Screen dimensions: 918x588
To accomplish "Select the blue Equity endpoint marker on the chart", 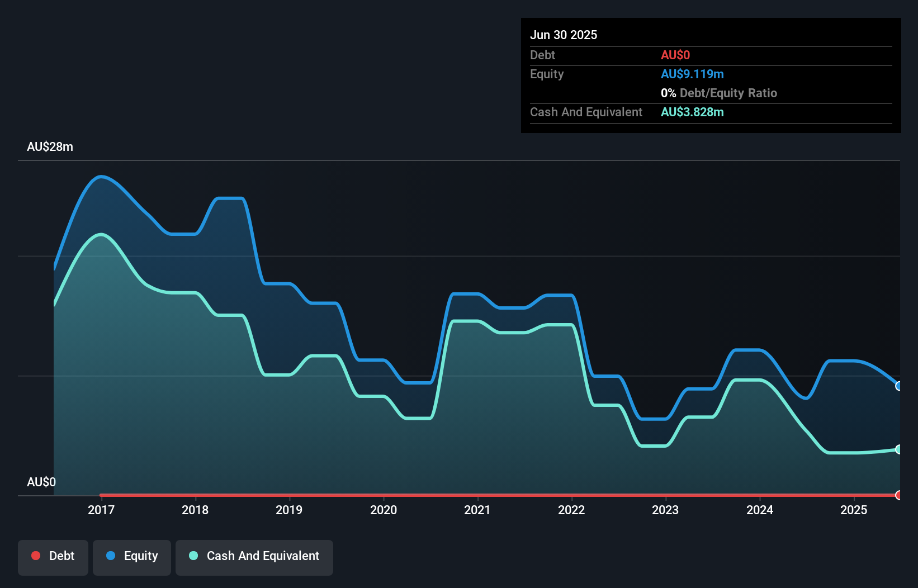I will click(898, 386).
